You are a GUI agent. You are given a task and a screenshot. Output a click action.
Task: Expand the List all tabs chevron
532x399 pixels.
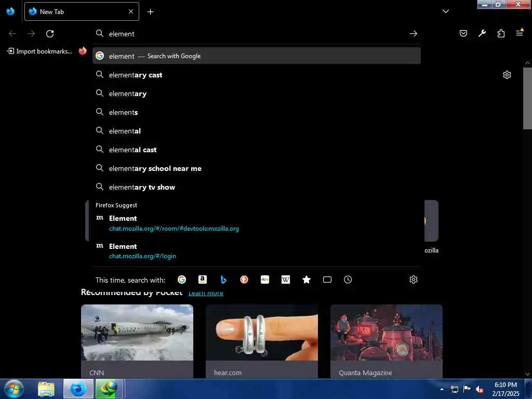[446, 11]
